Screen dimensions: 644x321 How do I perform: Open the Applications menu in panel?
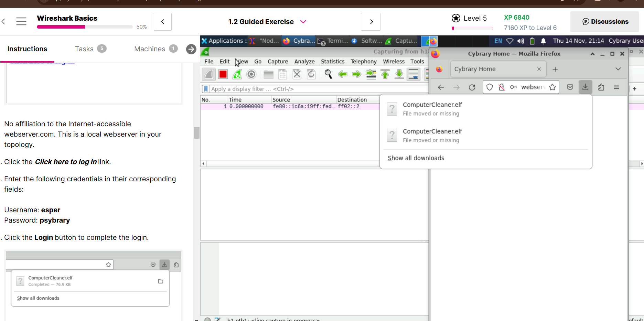pos(222,41)
